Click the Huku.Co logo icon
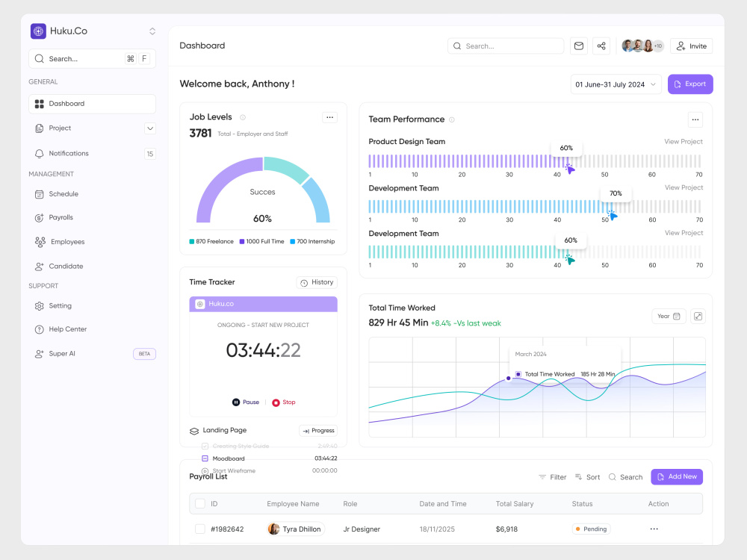Viewport: 747px width, 560px height. [x=38, y=31]
